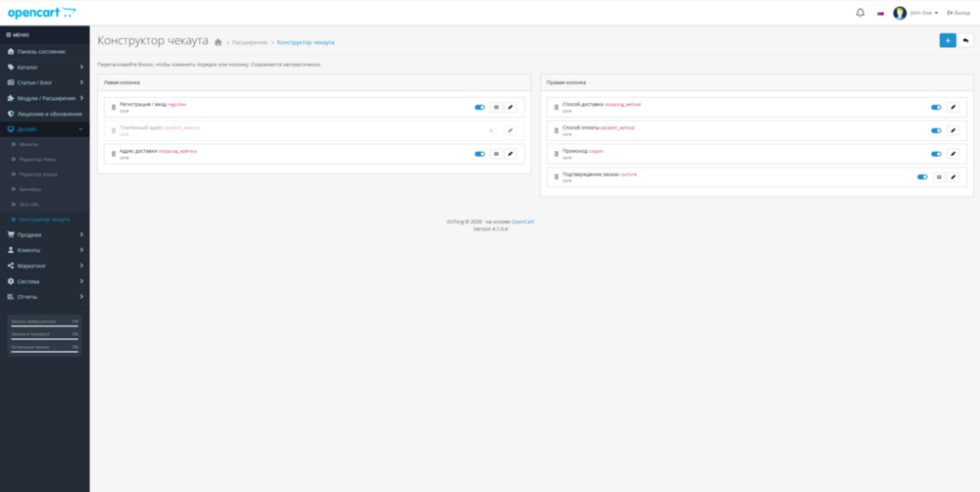Select Конструктор чекаута in sidebar
Viewport: 980px width, 492px height.
point(45,220)
